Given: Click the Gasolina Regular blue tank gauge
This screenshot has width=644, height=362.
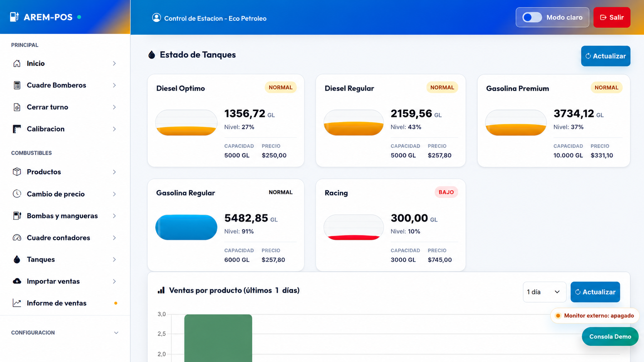Looking at the screenshot, I should pyautogui.click(x=186, y=227).
